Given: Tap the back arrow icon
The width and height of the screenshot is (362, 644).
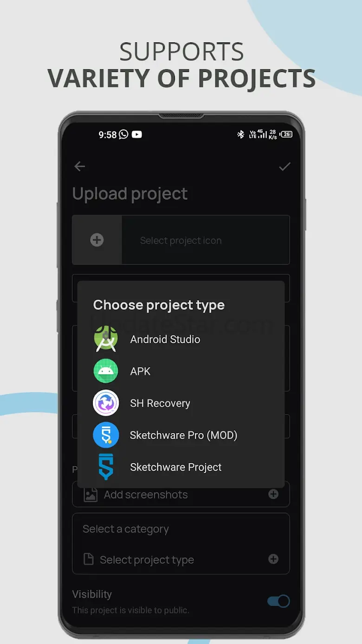Looking at the screenshot, I should pos(80,166).
